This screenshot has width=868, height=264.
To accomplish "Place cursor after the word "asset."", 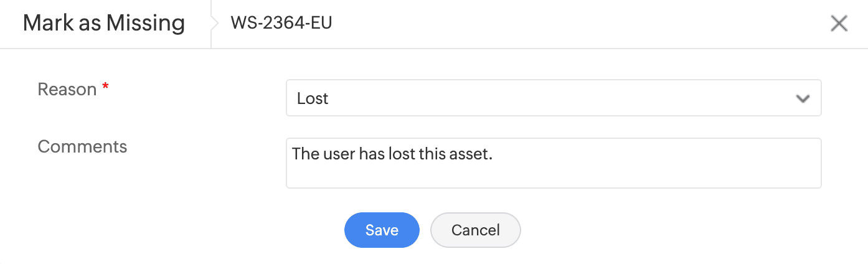I will coord(494,154).
